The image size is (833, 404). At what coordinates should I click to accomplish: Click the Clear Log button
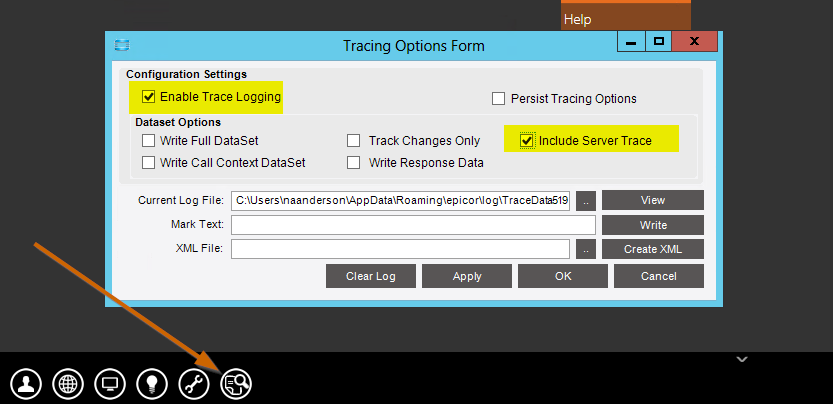point(371,276)
